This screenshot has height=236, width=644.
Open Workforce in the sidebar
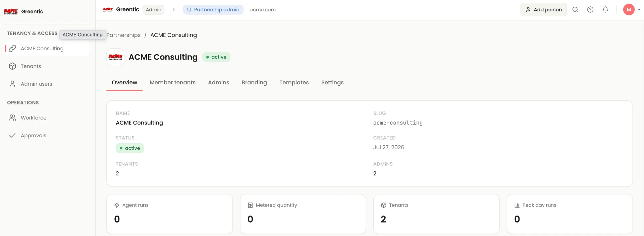pos(47,118)
